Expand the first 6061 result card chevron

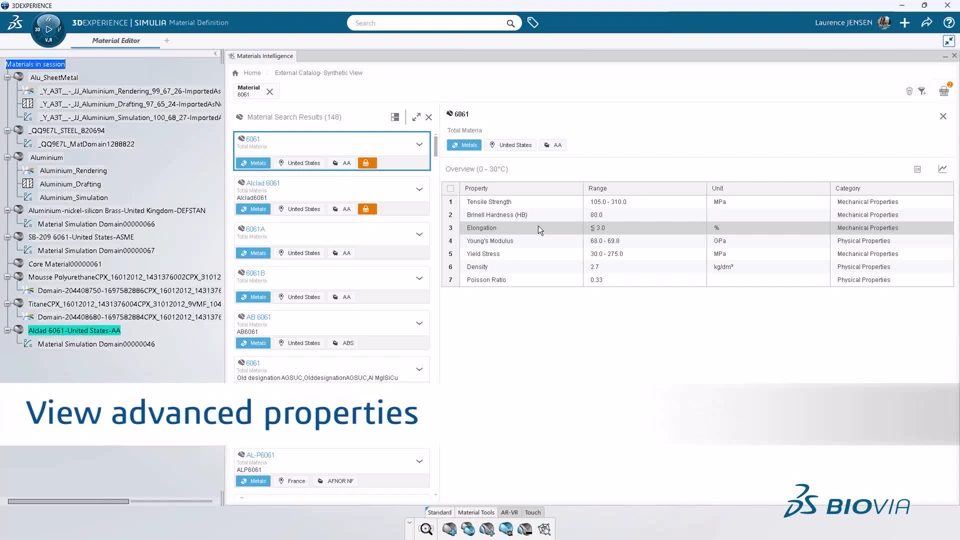(x=419, y=144)
